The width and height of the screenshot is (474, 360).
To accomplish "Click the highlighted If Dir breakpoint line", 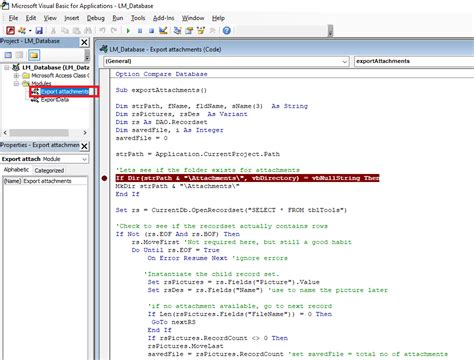I will point(247,178).
